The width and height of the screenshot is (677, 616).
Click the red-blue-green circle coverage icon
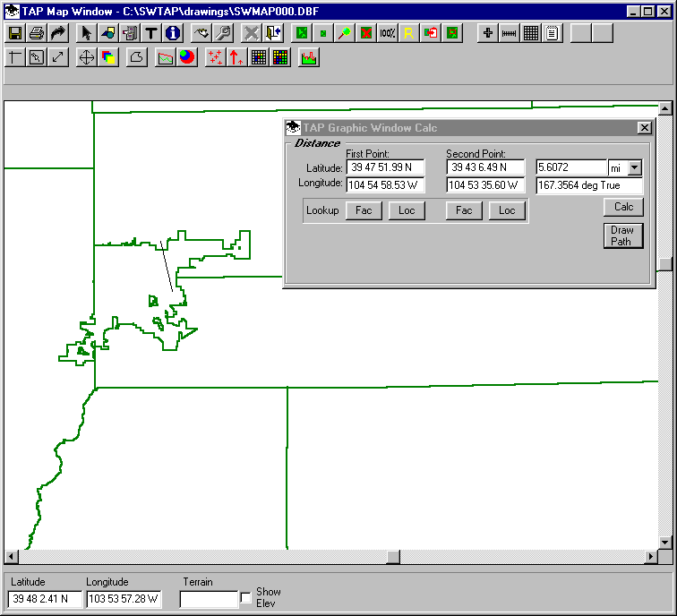[187, 57]
